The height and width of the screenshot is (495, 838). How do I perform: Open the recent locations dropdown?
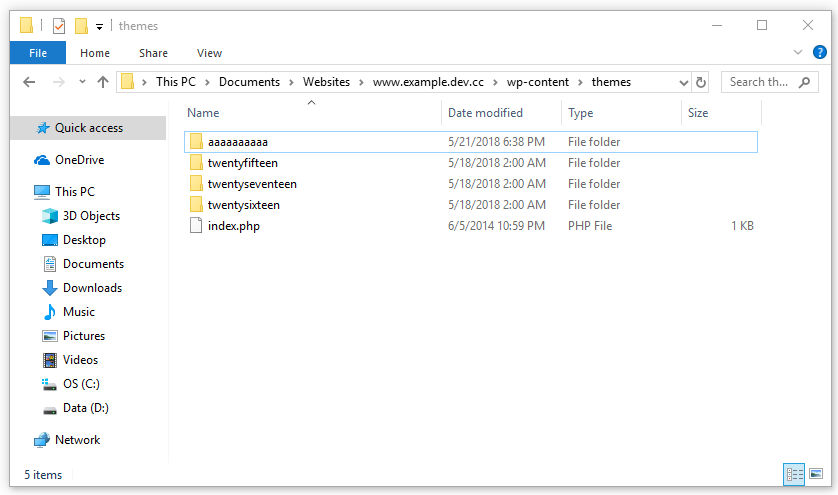[x=82, y=82]
